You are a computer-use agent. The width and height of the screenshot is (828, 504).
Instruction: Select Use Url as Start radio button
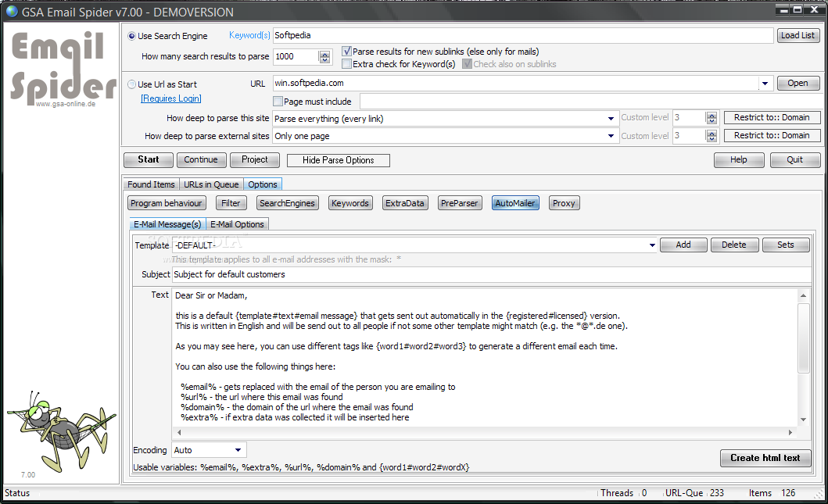point(131,84)
